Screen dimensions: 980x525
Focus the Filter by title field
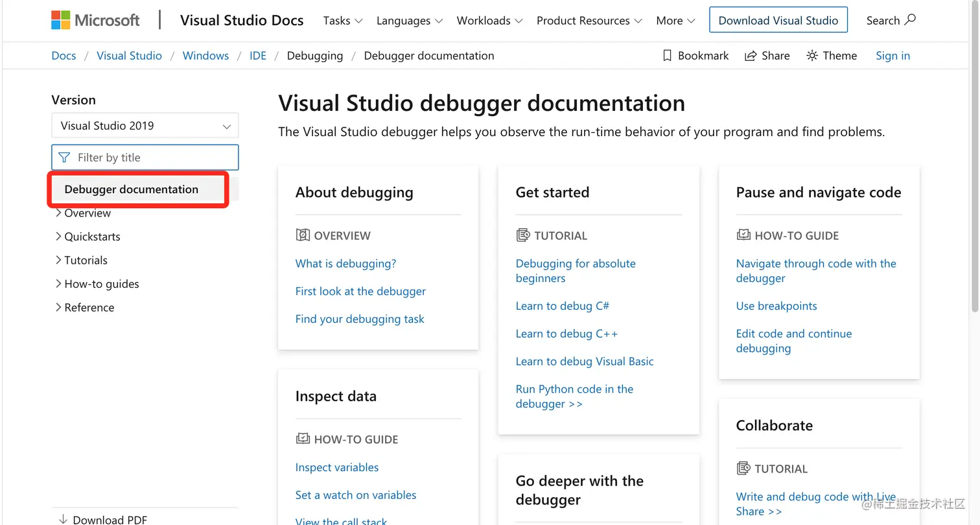pos(145,157)
